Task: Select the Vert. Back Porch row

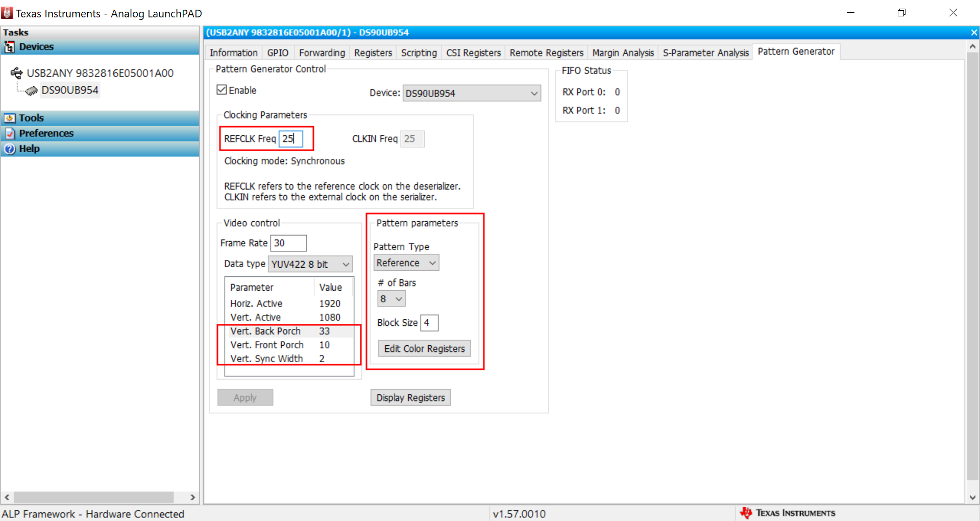Action: point(289,331)
